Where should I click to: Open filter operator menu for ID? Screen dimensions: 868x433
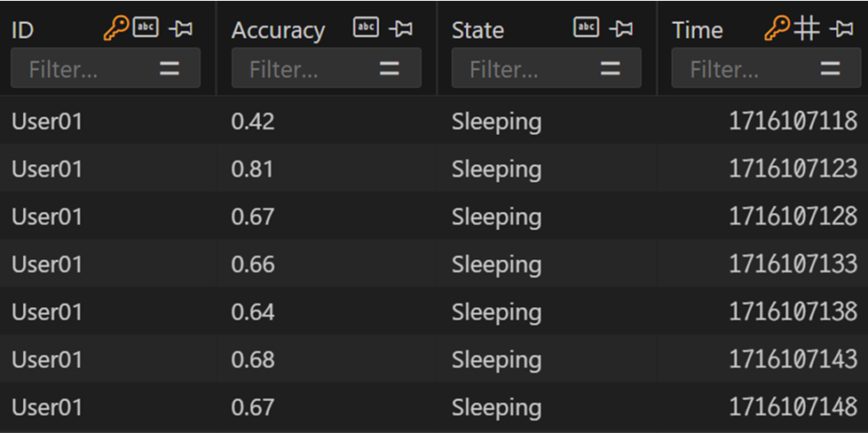click(170, 68)
